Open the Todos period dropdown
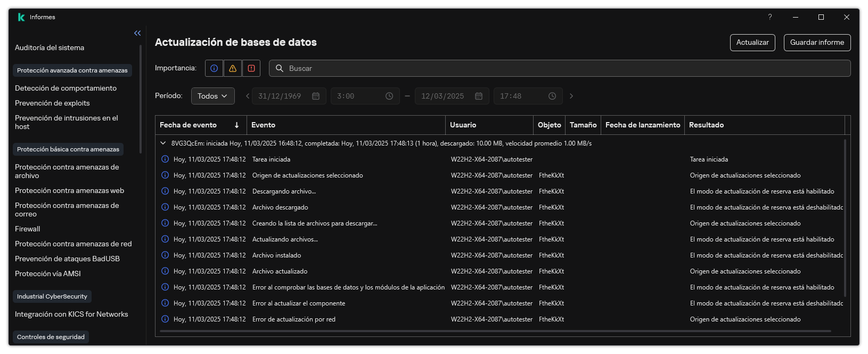 click(x=213, y=96)
